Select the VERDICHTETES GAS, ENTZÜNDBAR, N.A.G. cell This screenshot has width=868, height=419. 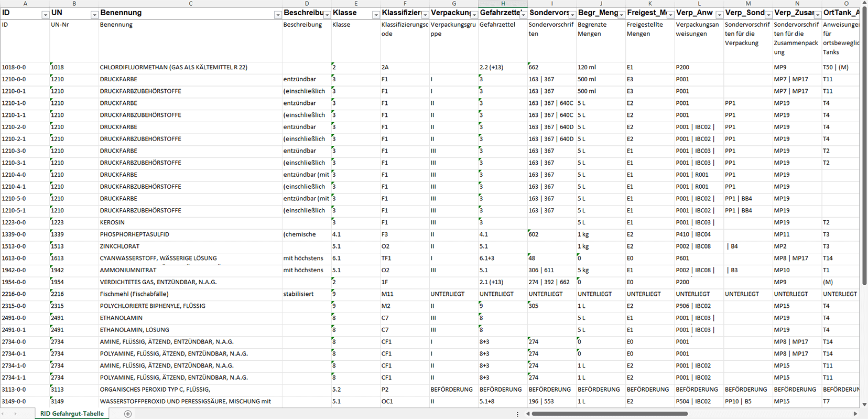190,282
